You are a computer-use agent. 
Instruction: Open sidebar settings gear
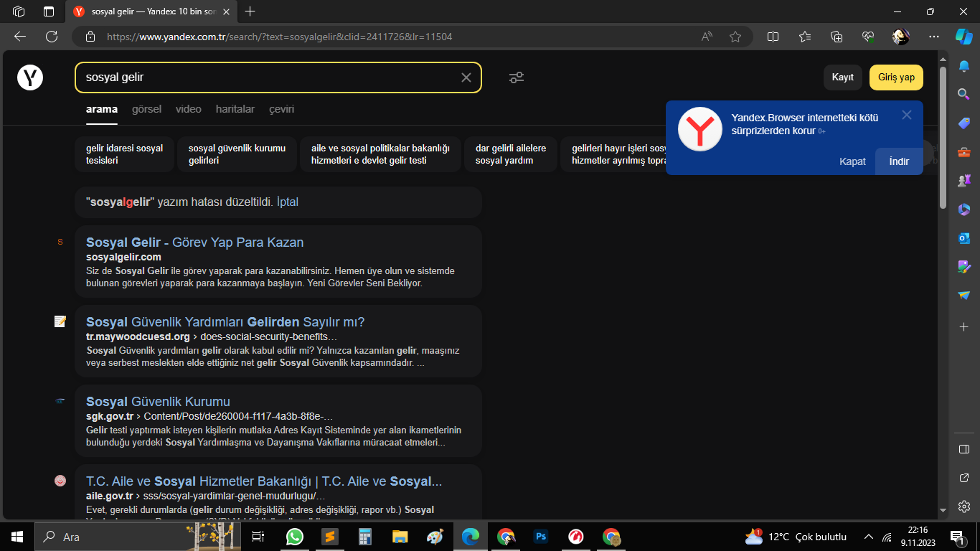point(964,506)
